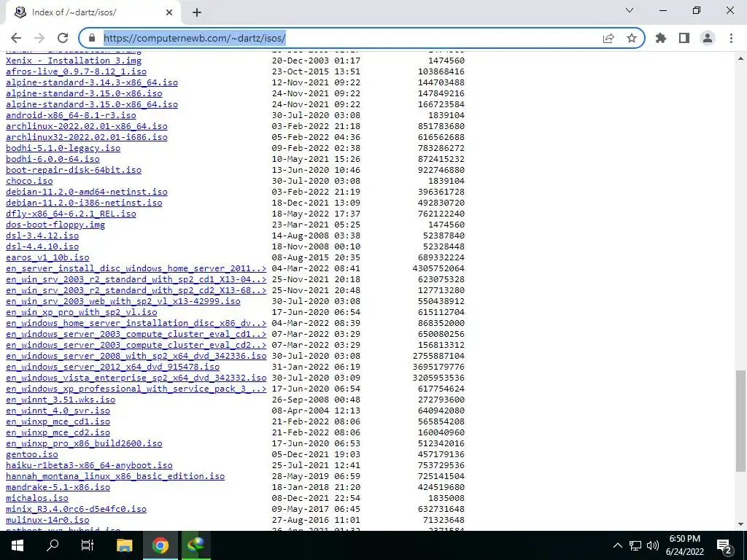Viewport: 747px width, 560px height.
Task: Open the tab search chevron
Action: [630, 10]
